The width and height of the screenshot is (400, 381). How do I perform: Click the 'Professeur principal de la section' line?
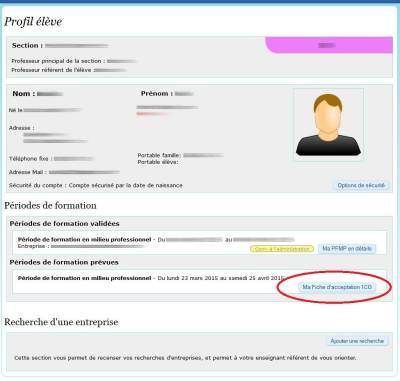click(73, 61)
